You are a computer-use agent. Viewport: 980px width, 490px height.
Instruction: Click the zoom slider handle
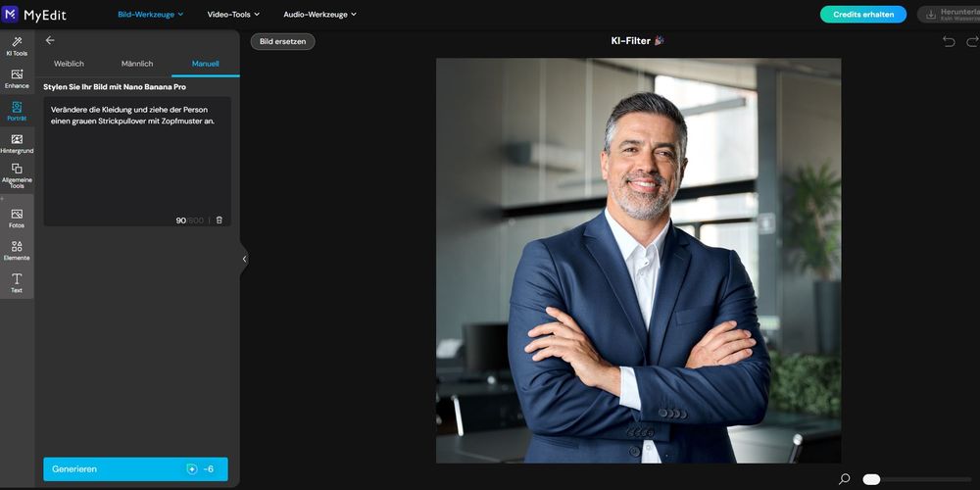click(871, 479)
